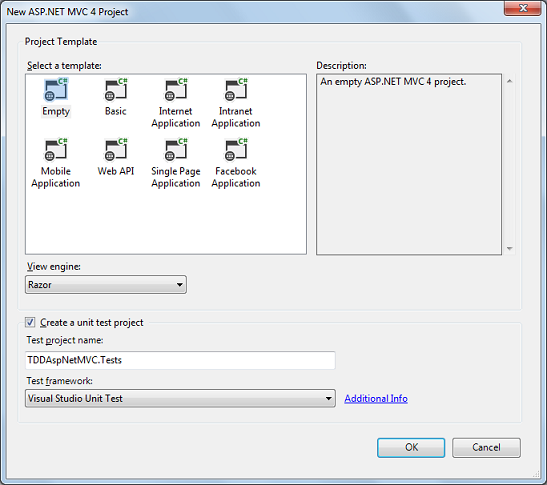Select the Internet Application template icon
This screenshot has width=547, height=485.
coord(176,90)
